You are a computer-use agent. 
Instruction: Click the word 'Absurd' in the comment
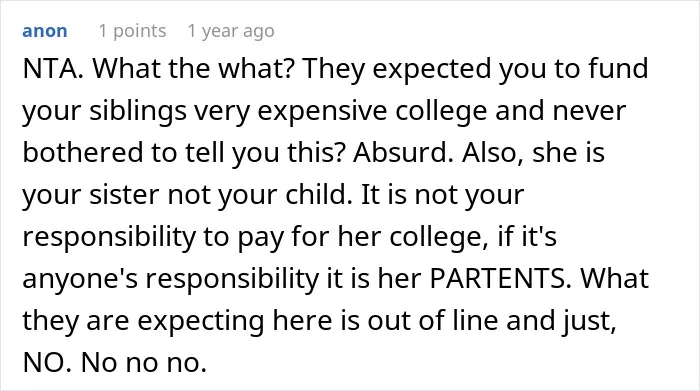(x=397, y=152)
